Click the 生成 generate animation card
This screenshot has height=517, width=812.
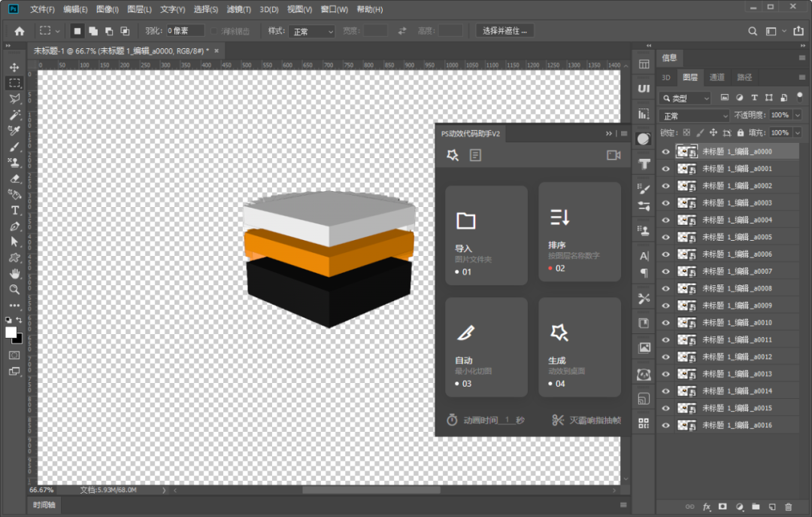580,347
